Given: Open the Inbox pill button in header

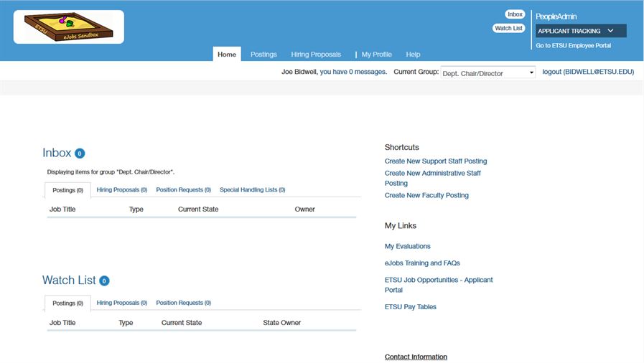Looking at the screenshot, I should [515, 14].
